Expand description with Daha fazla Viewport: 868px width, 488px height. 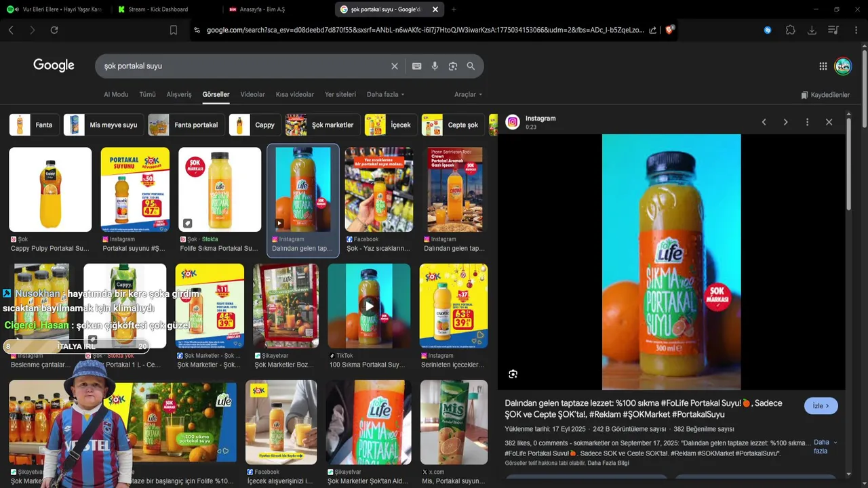[x=825, y=446]
